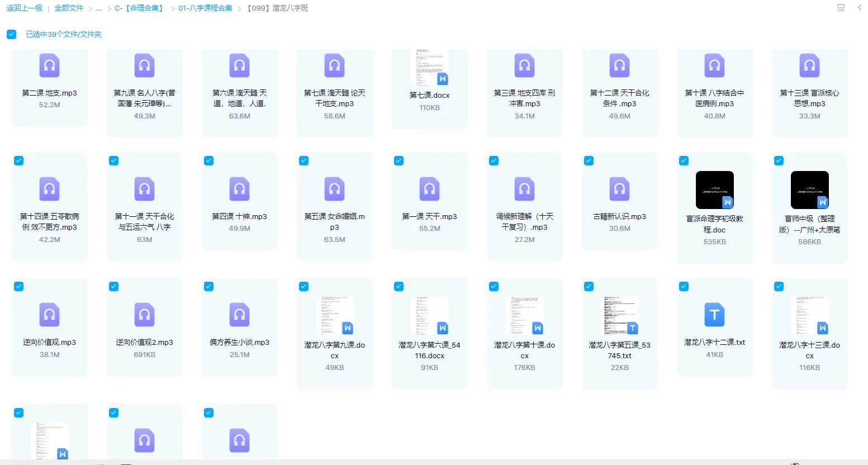The height and width of the screenshot is (465, 868).
Task: Uncheck 逆向价值观2.mp3 checkbox
Action: [x=113, y=286]
